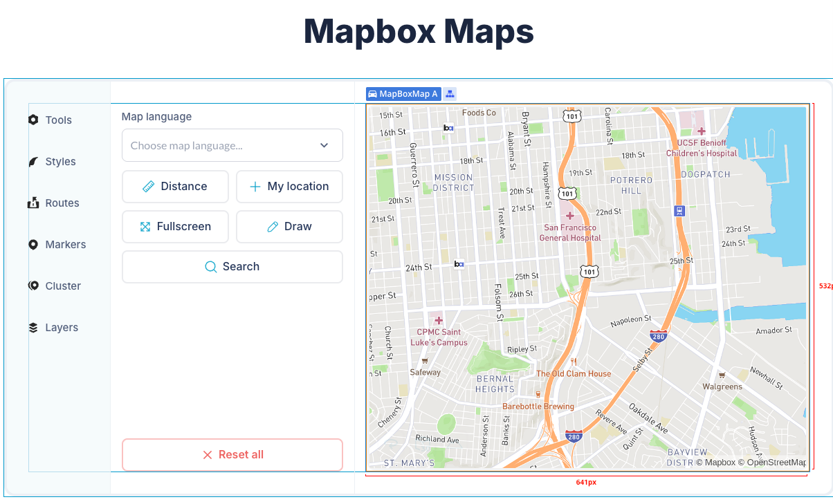Click the hierarchy icon beside MapBoxMap A label
Image resolution: width=833 pixels, height=504 pixels.
click(x=450, y=94)
